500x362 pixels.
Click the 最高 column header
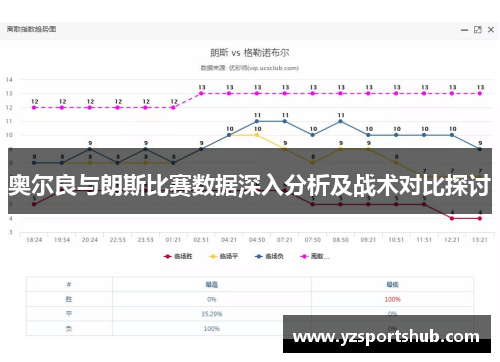click(x=212, y=284)
